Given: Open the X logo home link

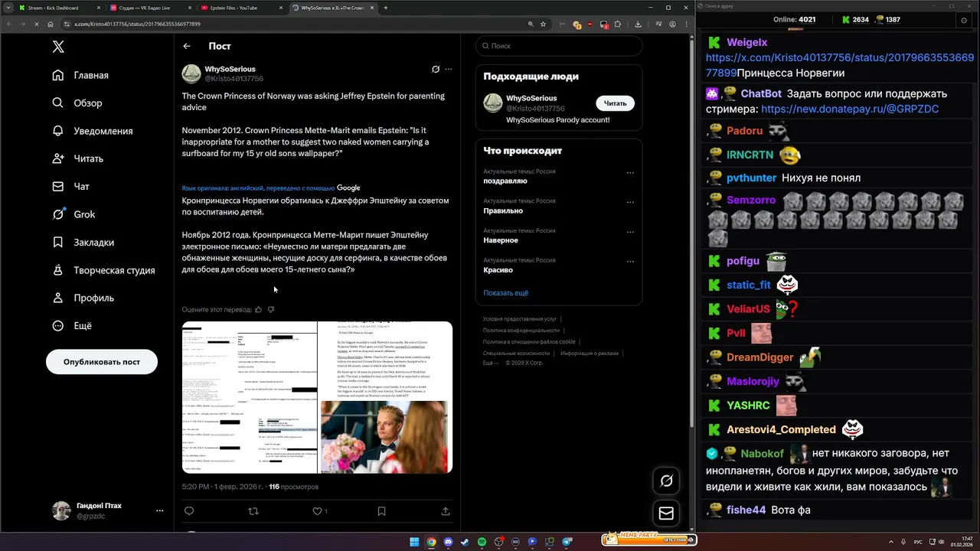Looking at the screenshot, I should pyautogui.click(x=58, y=47).
